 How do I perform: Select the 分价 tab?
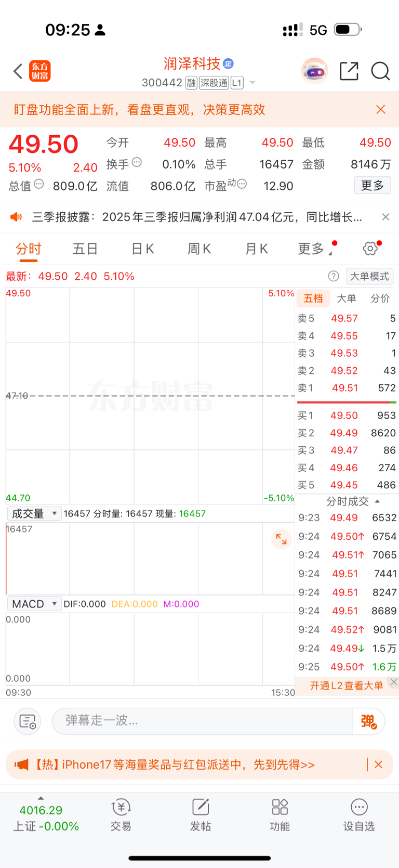[x=380, y=298]
